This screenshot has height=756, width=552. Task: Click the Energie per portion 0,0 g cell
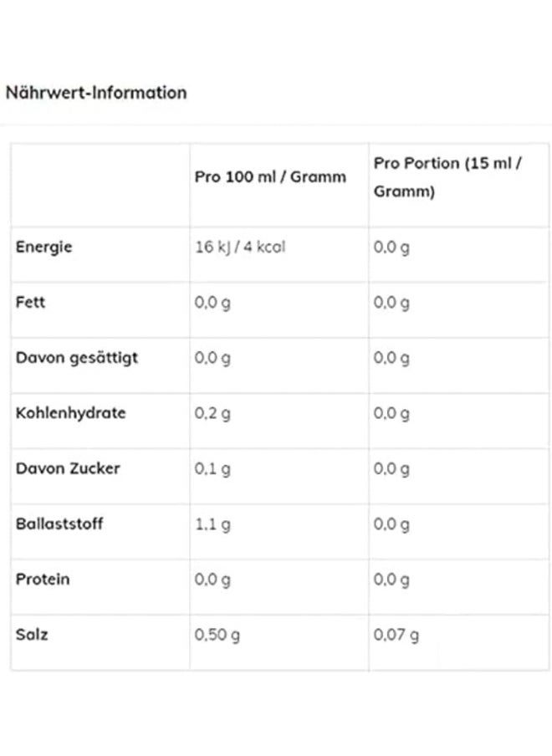391,248
